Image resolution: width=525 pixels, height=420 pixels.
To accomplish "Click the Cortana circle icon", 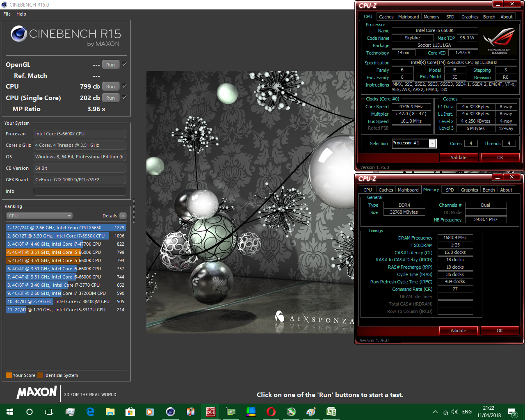I will click(30, 411).
